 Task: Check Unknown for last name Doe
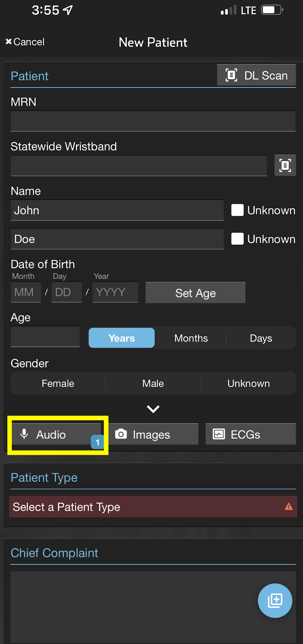[237, 239]
